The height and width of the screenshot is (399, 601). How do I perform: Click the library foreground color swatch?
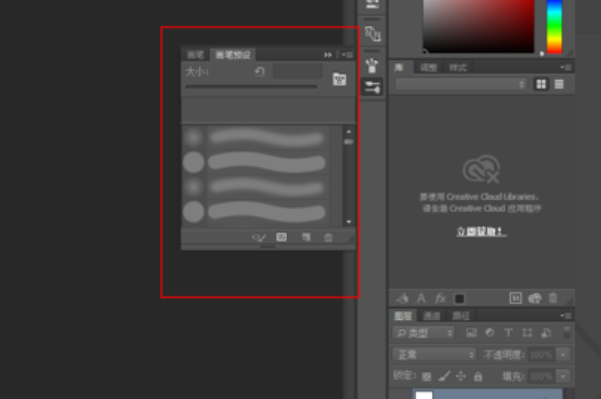[459, 298]
